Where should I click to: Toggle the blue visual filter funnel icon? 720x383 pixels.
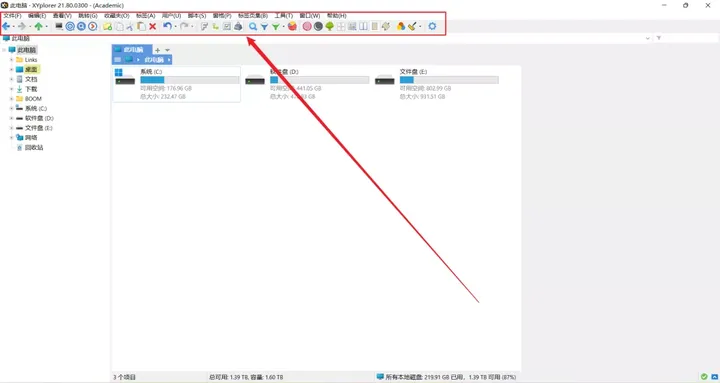click(264, 27)
